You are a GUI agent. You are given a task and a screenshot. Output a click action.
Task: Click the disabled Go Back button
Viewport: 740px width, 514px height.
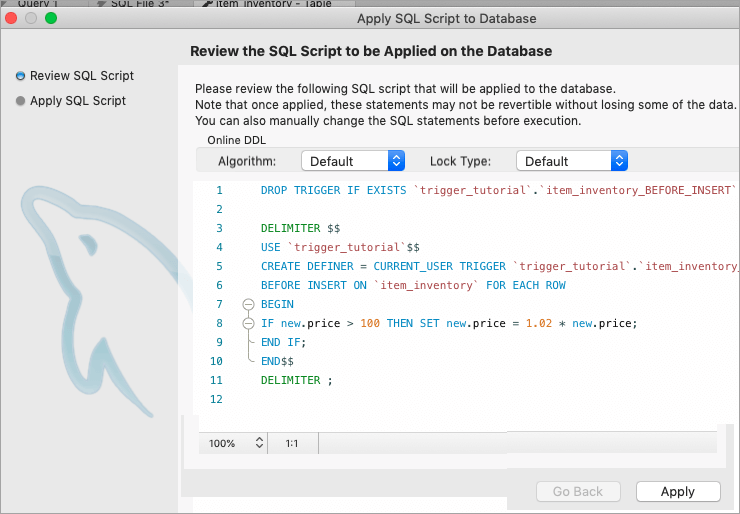click(578, 491)
